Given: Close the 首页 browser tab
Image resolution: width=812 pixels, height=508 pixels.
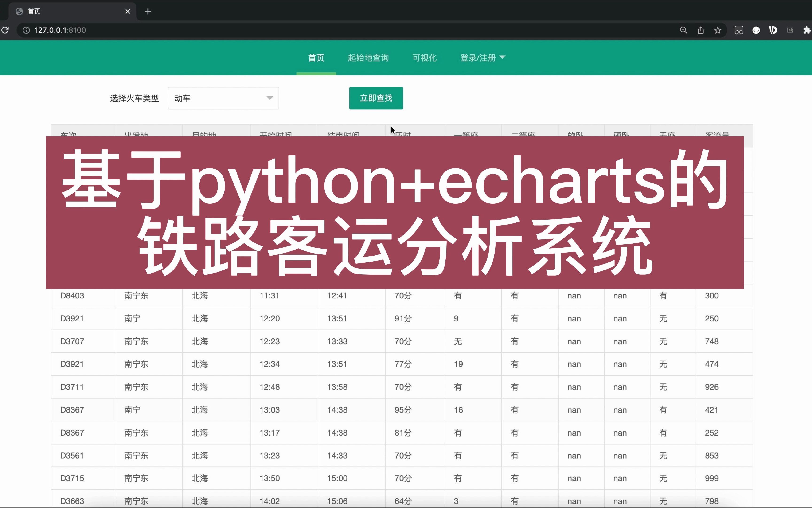Looking at the screenshot, I should pos(128,12).
